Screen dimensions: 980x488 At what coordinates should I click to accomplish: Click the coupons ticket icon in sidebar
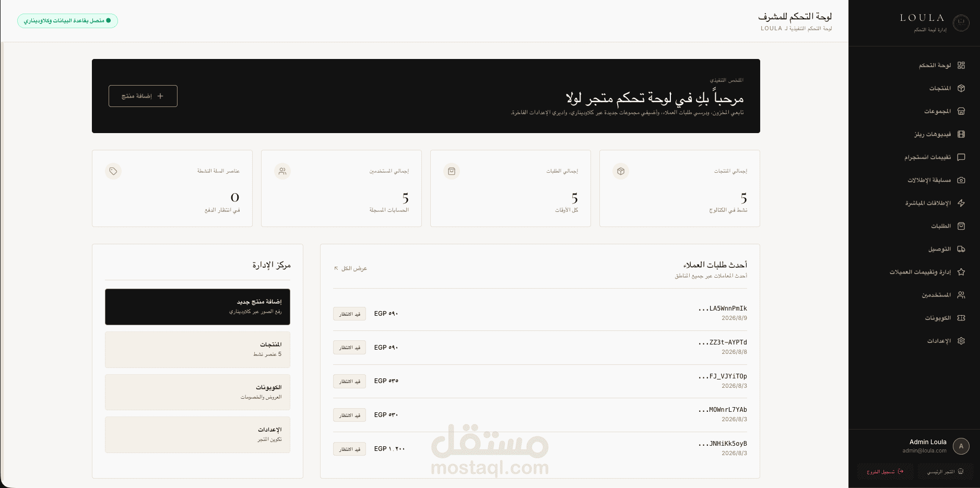point(961,318)
